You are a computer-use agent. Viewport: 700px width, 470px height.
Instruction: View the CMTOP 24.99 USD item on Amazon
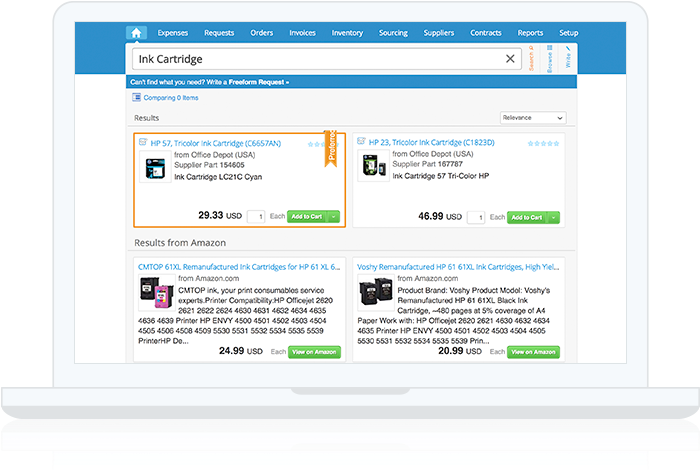pos(314,352)
